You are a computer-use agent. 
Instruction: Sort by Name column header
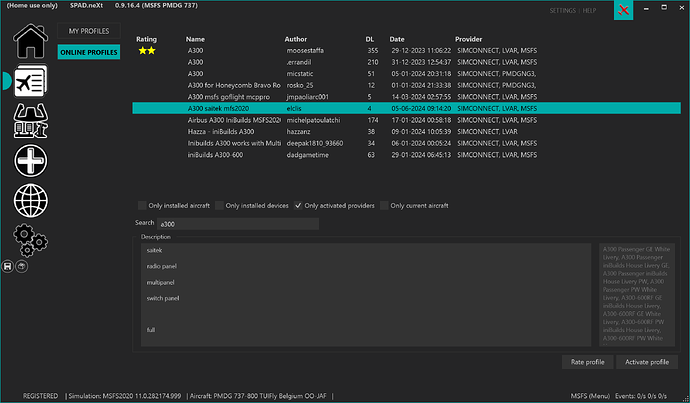pos(195,39)
